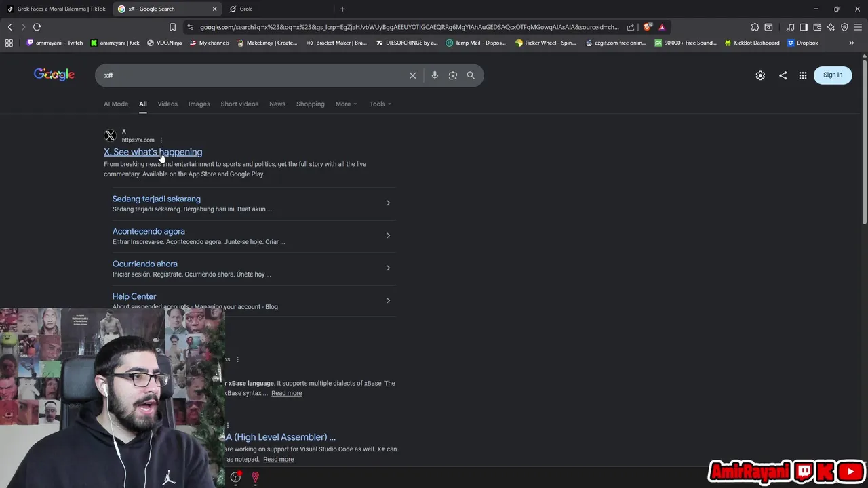
Task: Close the Google Search tab
Action: point(215,9)
